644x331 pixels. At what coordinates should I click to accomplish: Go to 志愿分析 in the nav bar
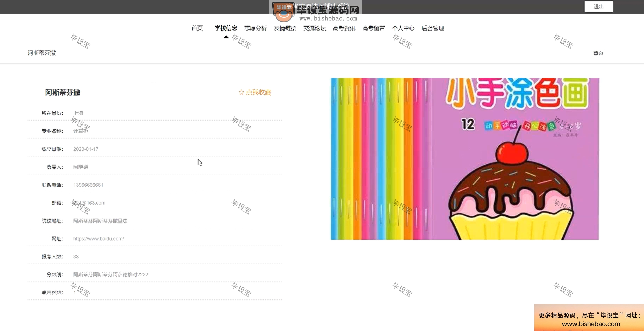coord(255,28)
